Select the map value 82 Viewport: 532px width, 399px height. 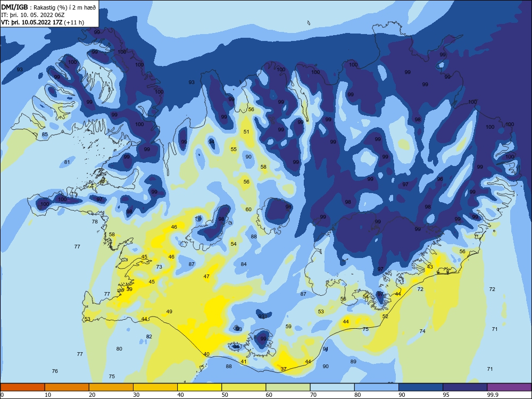(149, 336)
